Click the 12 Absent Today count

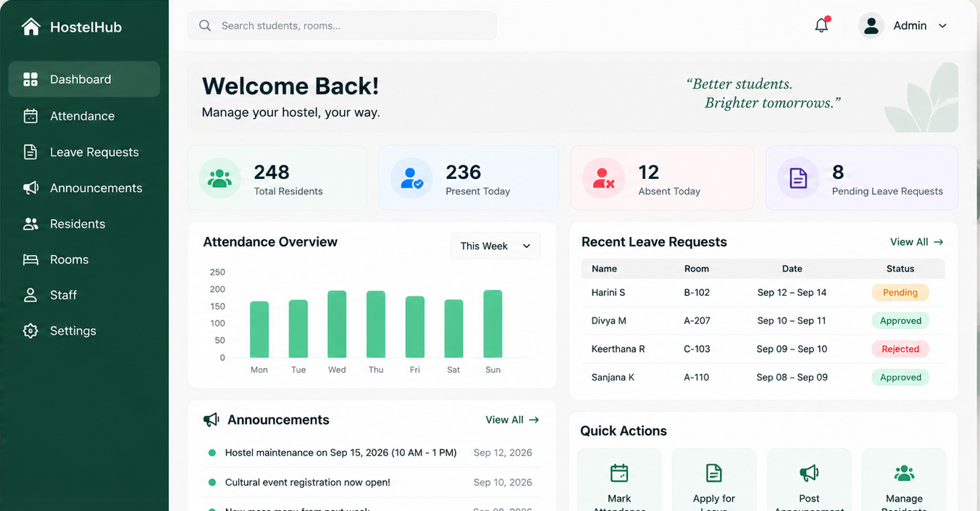pos(648,173)
